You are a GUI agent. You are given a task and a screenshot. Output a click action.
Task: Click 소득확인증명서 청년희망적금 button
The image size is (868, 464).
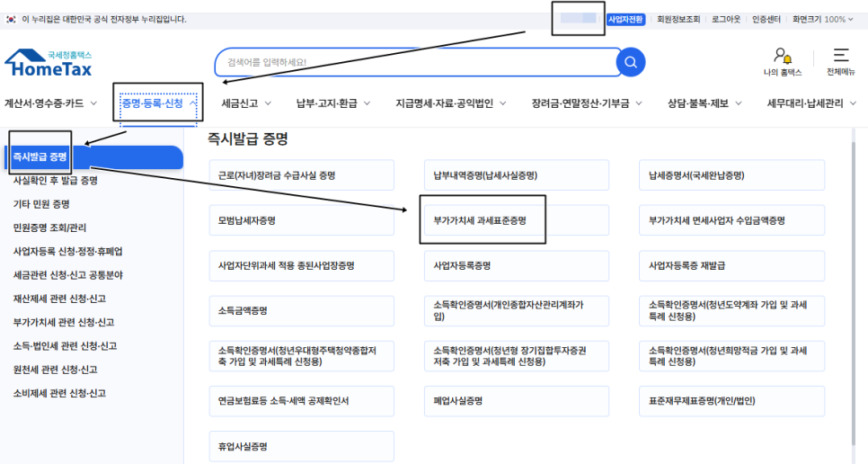coord(731,356)
